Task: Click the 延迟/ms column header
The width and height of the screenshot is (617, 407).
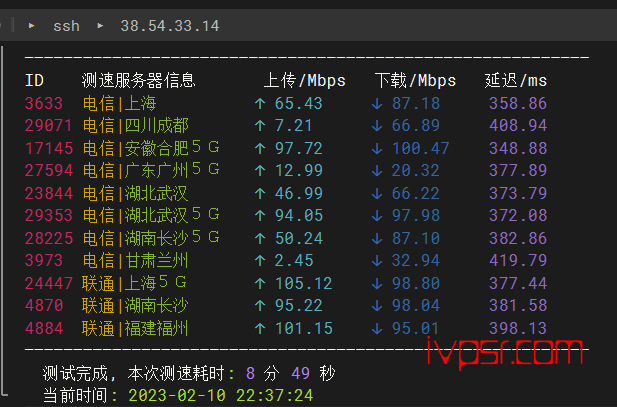Action: click(516, 80)
